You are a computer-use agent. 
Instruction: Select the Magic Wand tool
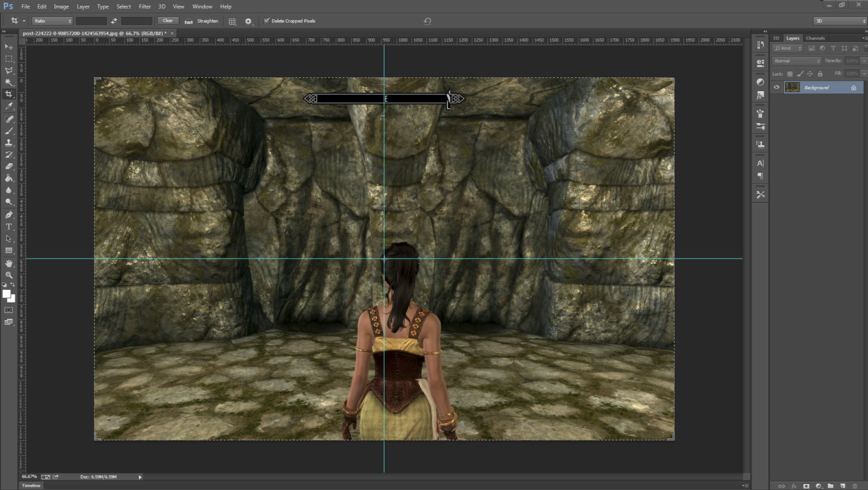pos(9,82)
